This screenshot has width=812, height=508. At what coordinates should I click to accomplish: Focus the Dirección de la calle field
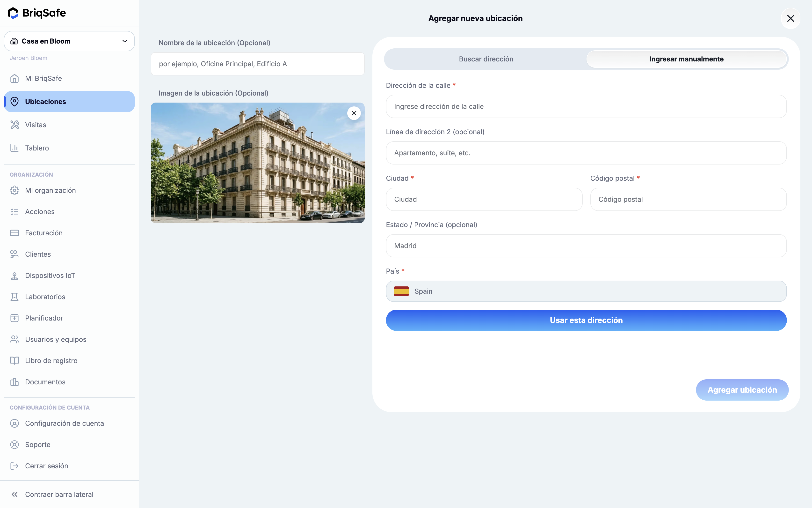click(586, 106)
